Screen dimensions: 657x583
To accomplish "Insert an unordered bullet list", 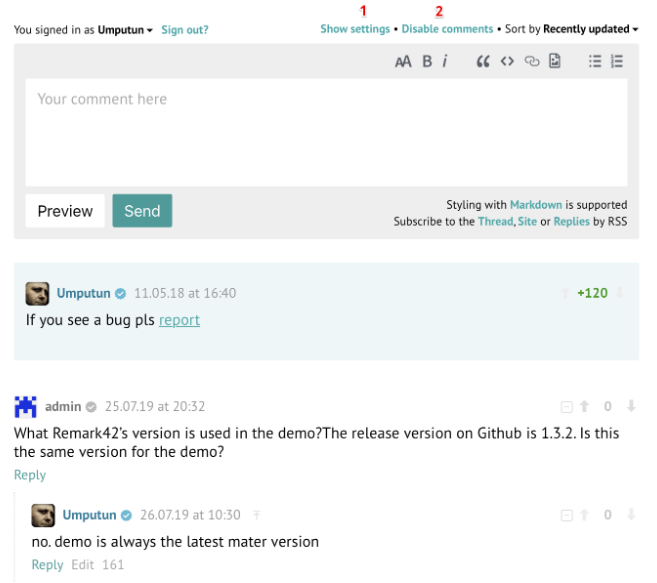I will click(595, 62).
